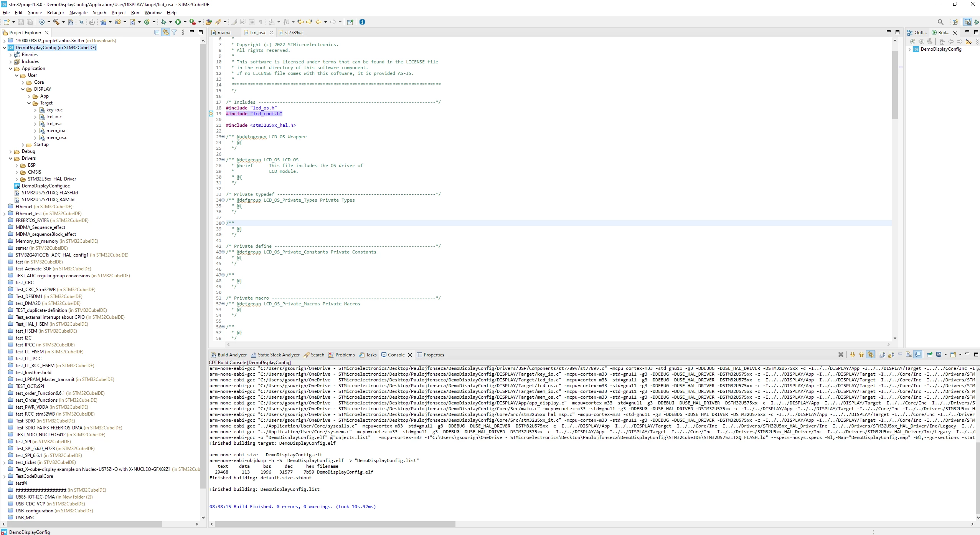Toggle hide-closed-projects folder icon in Build Targets
Screen dimensions: 980x535
(968, 41)
